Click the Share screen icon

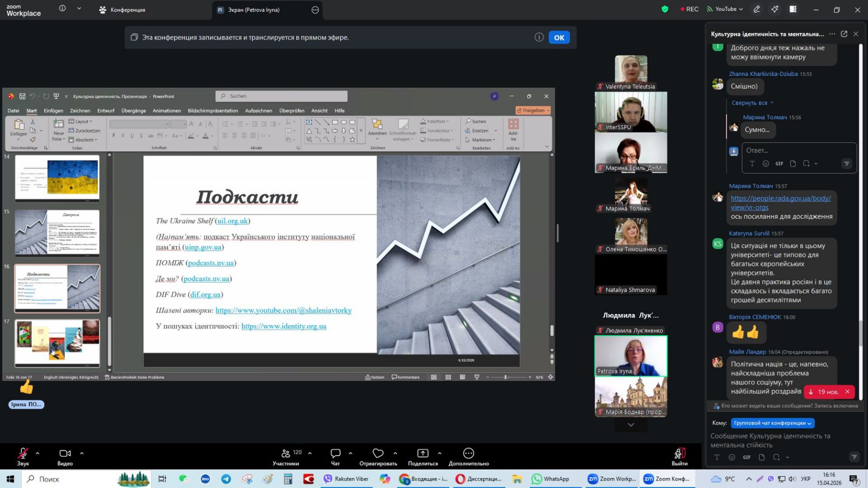423,454
